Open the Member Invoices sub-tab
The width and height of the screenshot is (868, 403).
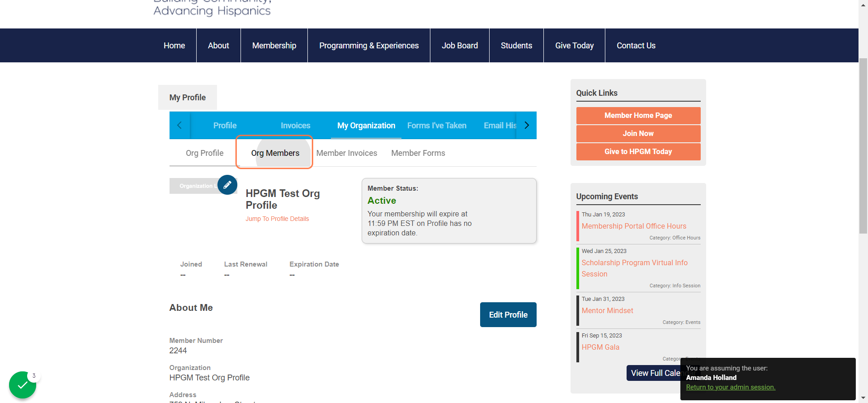click(347, 153)
